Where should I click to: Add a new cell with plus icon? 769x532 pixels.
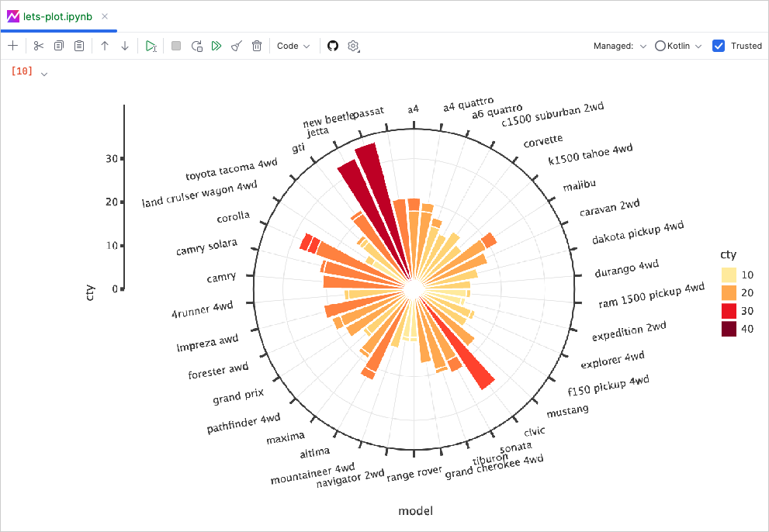coord(12,46)
